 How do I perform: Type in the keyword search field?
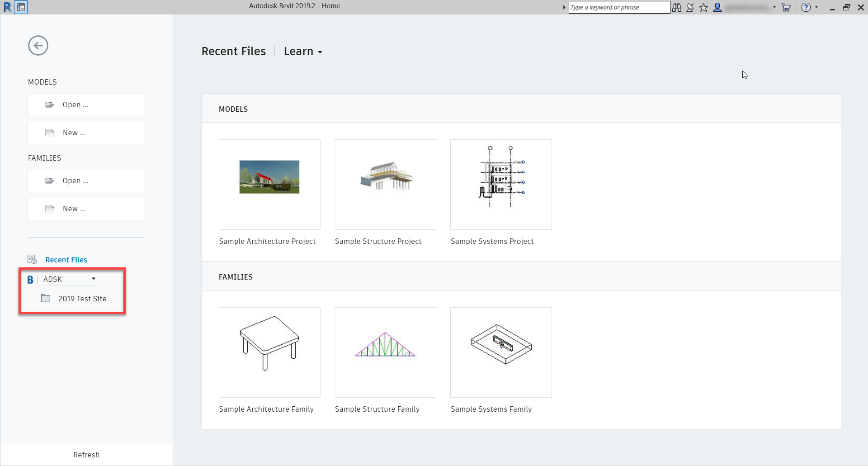619,7
